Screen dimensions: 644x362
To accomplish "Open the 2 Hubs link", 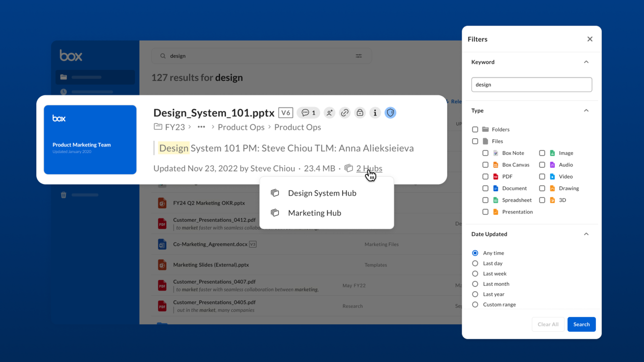I will [369, 168].
